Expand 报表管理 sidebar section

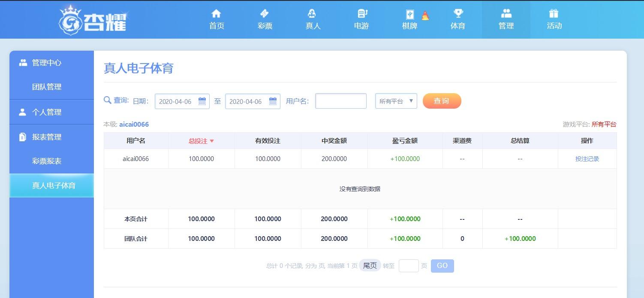(x=47, y=137)
